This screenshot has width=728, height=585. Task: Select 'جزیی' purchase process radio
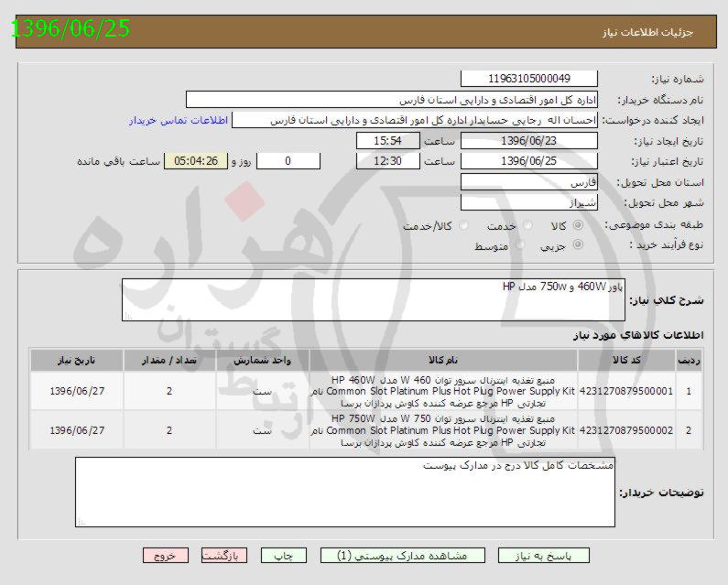578,245
